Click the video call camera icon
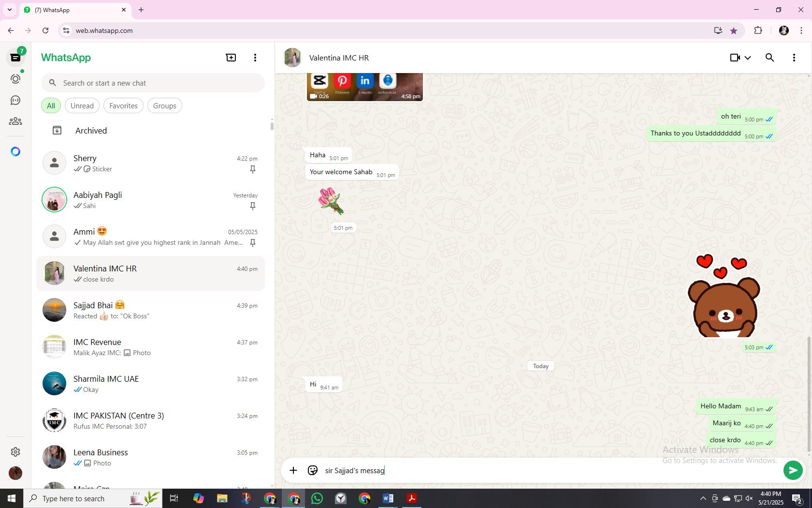Image resolution: width=812 pixels, height=508 pixels. point(735,58)
